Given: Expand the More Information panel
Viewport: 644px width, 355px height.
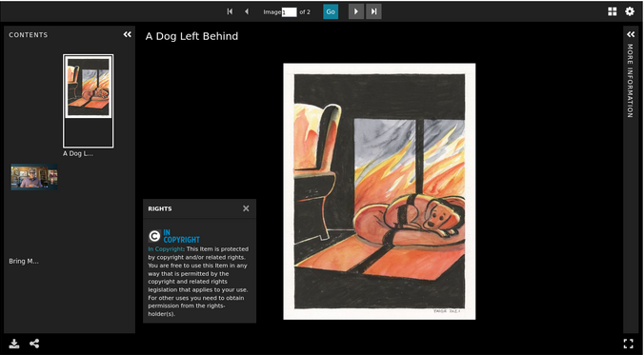Looking at the screenshot, I should tap(631, 34).
